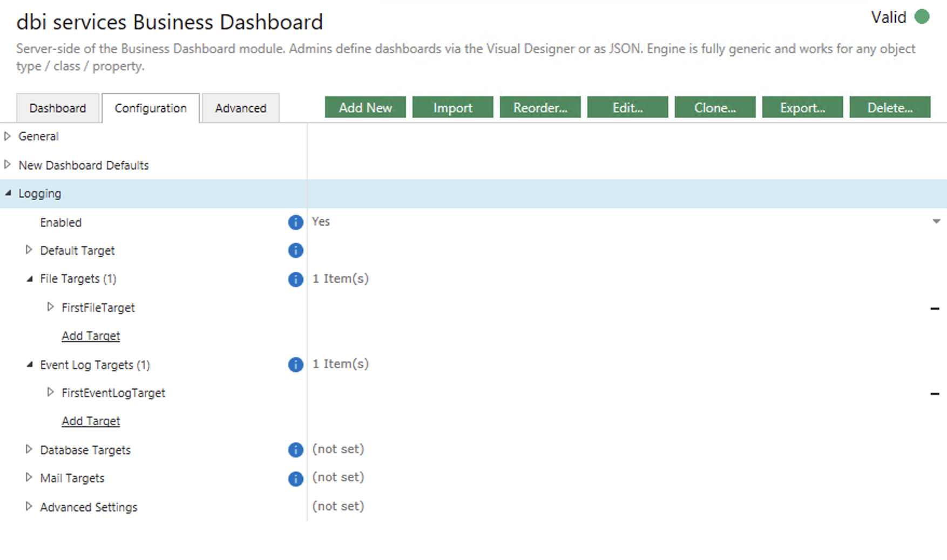Expand the Advanced Settings node
The height and width of the screenshot is (560, 947).
(29, 507)
